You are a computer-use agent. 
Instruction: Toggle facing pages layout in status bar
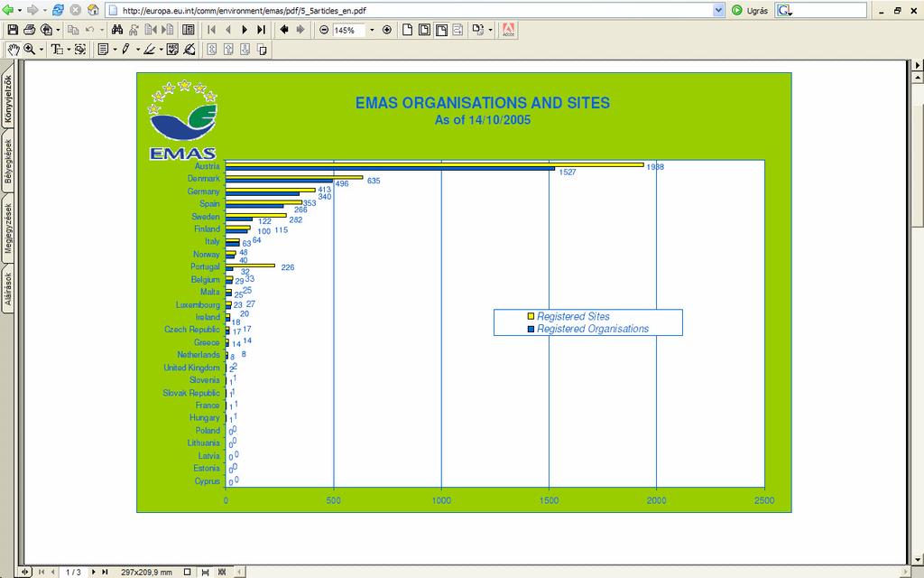click(222, 572)
